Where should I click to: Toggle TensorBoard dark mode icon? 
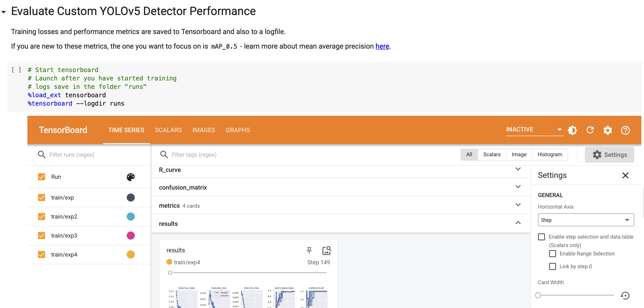pyautogui.click(x=572, y=130)
